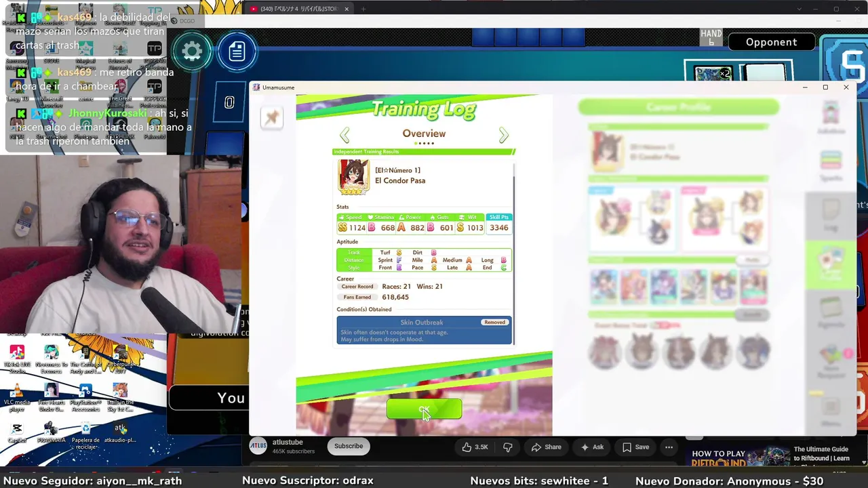Toggle the pin icon in Umamusume window
The width and height of the screenshot is (868, 488).
pos(272,118)
